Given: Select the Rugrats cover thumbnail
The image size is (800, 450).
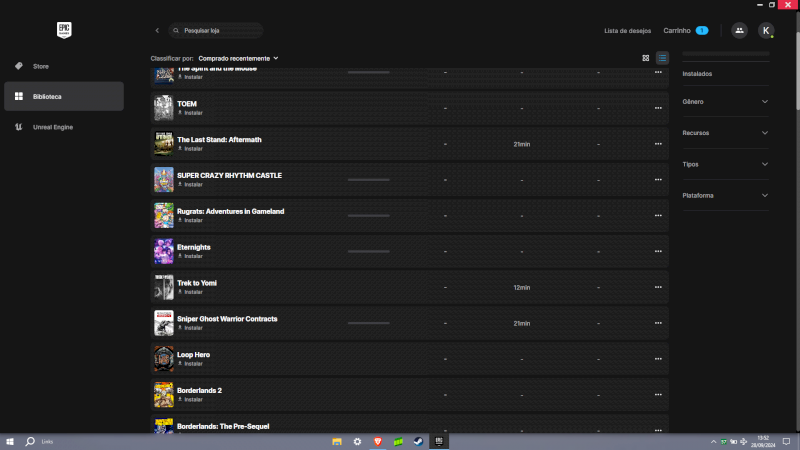Looking at the screenshot, I should pos(164,215).
